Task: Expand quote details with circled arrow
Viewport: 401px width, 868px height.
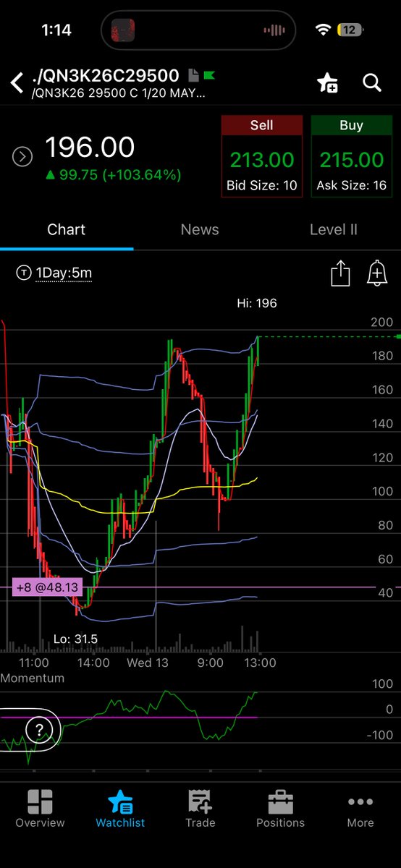Action: [x=22, y=156]
